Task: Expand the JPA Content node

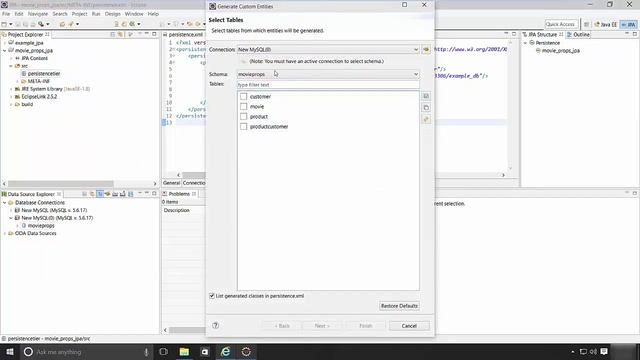Action: [x=11, y=58]
